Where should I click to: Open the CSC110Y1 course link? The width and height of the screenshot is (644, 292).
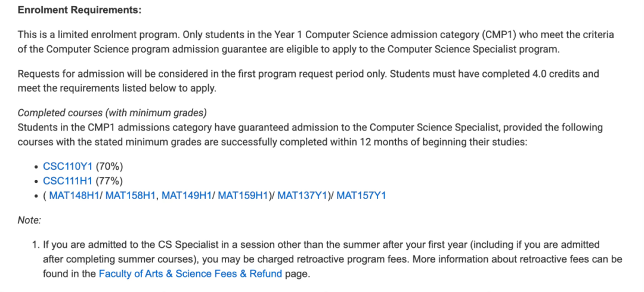pos(68,167)
